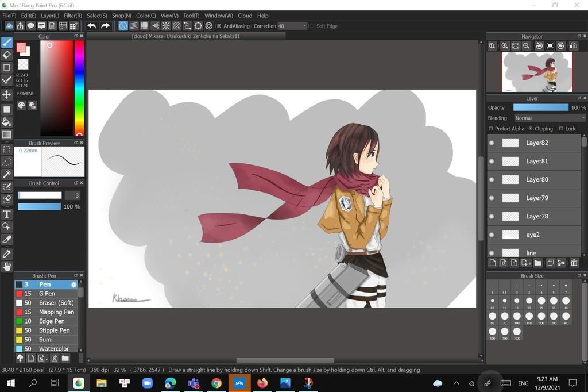Hide Layer81 visibility dot

(x=492, y=161)
